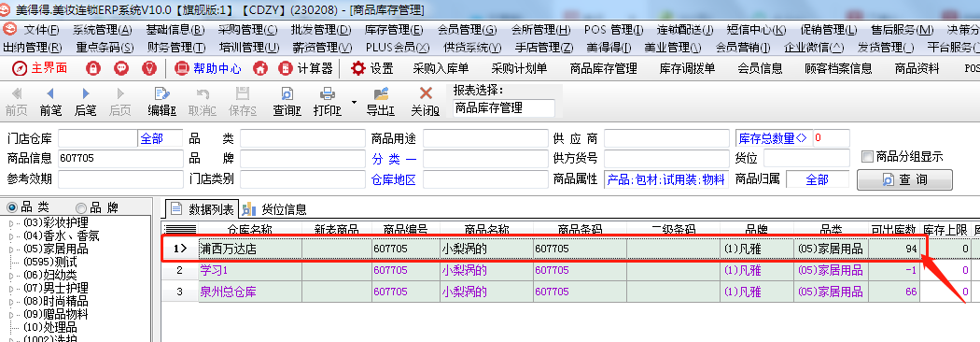The height and width of the screenshot is (342, 980).
Task: Open 设置 settings gear
Action: click(x=372, y=69)
